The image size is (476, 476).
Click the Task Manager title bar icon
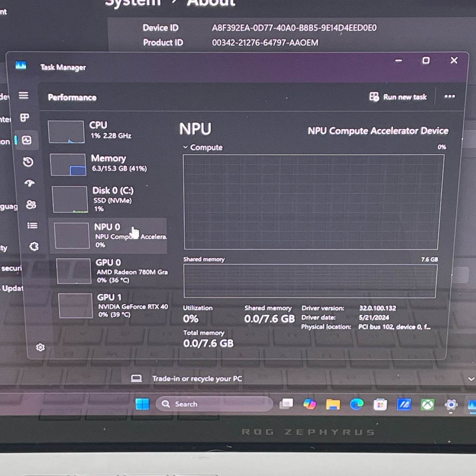point(21,65)
